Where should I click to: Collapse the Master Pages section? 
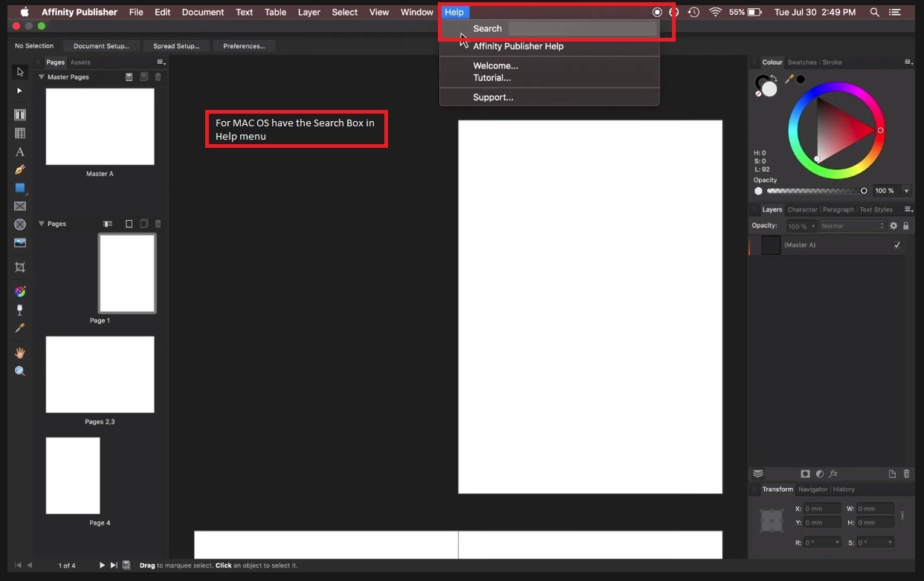click(x=42, y=77)
